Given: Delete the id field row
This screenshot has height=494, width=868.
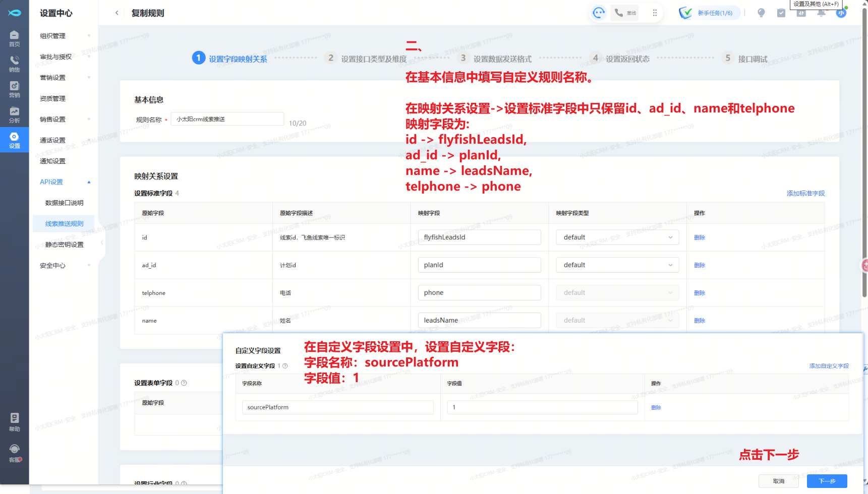Looking at the screenshot, I should tap(700, 237).
